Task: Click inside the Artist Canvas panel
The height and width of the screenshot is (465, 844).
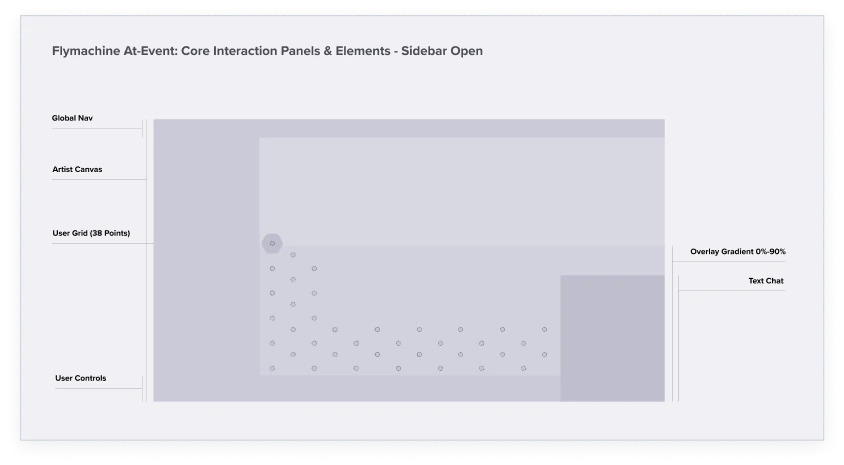Action: coord(461,190)
